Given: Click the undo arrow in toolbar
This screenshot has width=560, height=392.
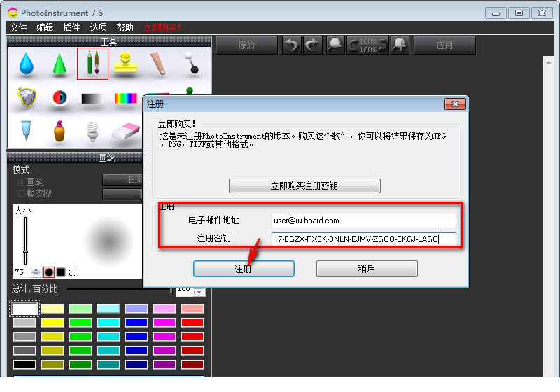Looking at the screenshot, I should click(x=292, y=45).
